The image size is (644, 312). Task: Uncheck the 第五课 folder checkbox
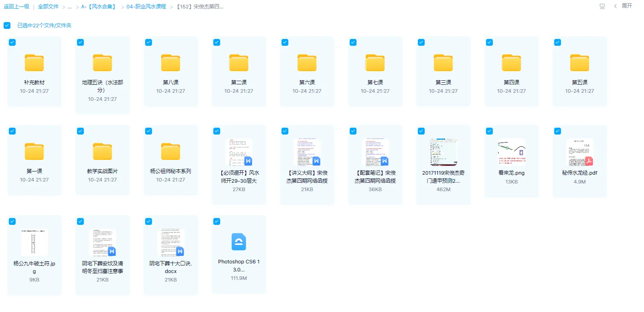558,42
